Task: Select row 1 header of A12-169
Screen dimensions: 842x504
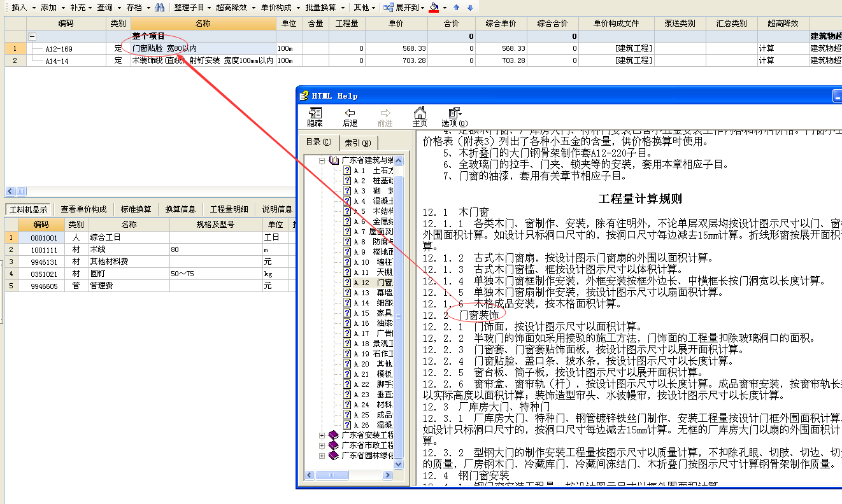Action: coord(15,48)
